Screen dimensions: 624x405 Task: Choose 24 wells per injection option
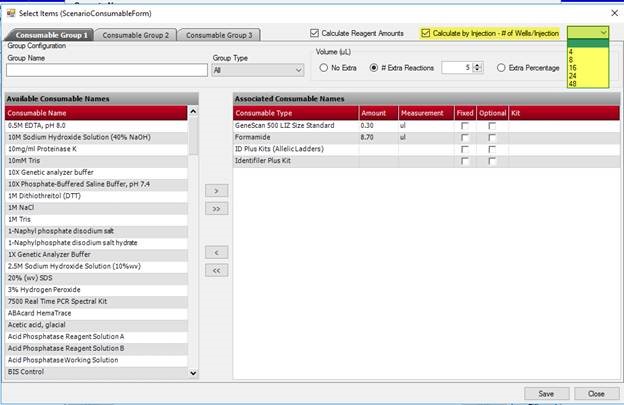pos(588,76)
